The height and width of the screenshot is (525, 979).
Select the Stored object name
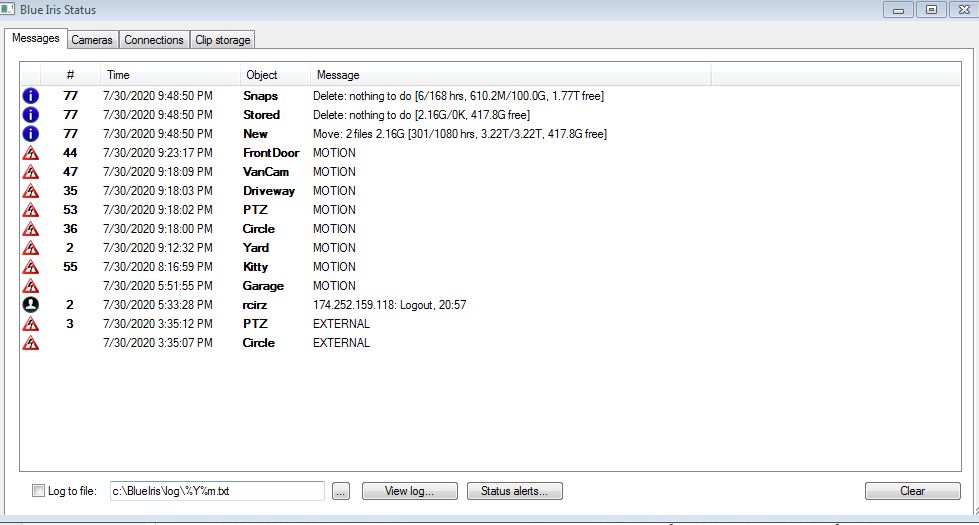(261, 115)
